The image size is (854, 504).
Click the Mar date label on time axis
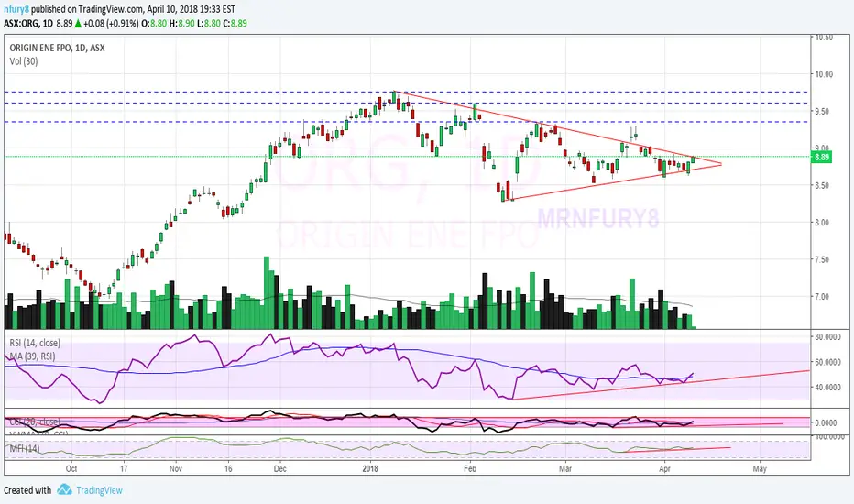[x=565, y=468]
